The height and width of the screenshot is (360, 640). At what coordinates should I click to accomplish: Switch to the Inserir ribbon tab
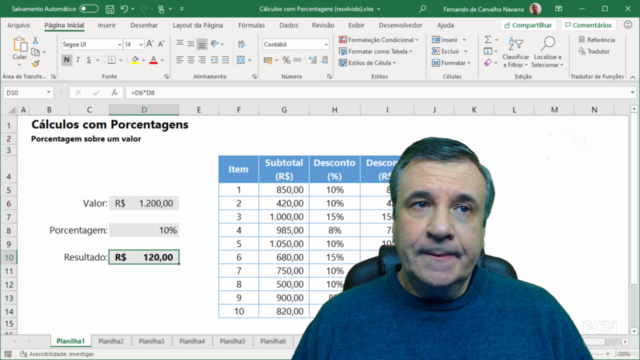coord(107,25)
